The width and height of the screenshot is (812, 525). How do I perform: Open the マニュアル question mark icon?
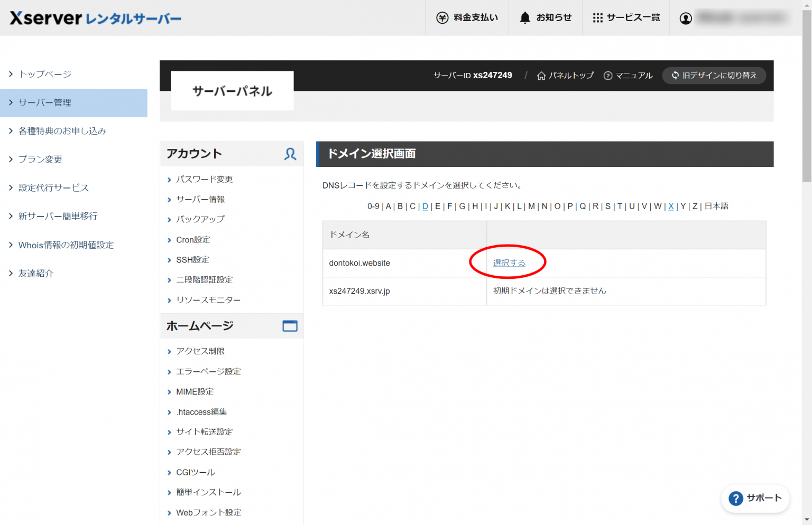pyautogui.click(x=608, y=75)
